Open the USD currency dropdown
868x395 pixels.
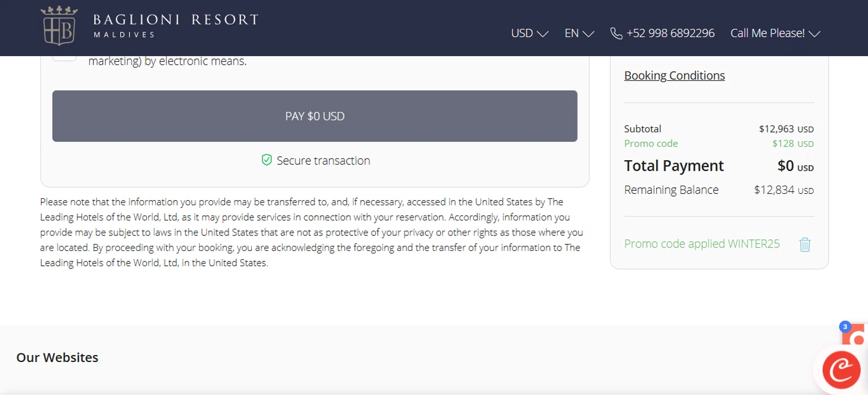[529, 34]
